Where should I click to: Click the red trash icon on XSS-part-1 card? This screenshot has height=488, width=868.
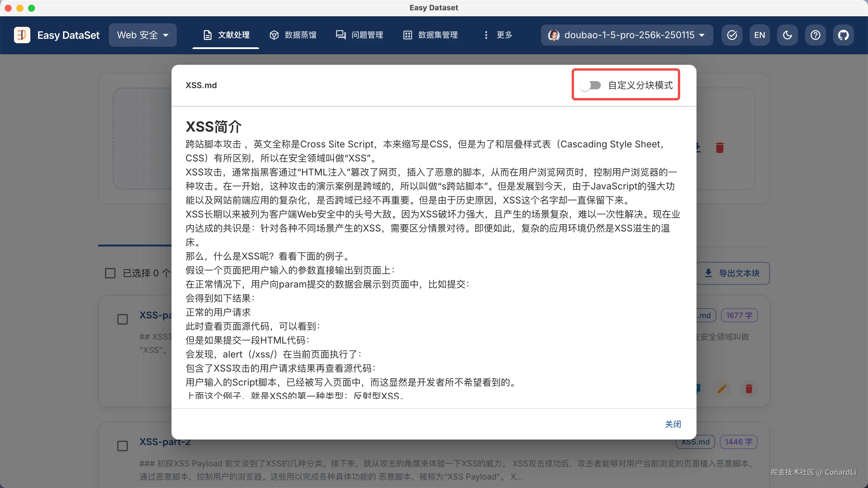[x=749, y=388]
